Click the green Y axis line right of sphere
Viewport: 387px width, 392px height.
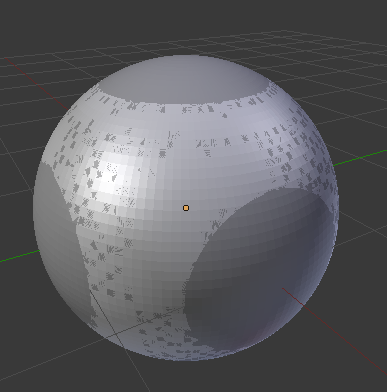(360, 158)
